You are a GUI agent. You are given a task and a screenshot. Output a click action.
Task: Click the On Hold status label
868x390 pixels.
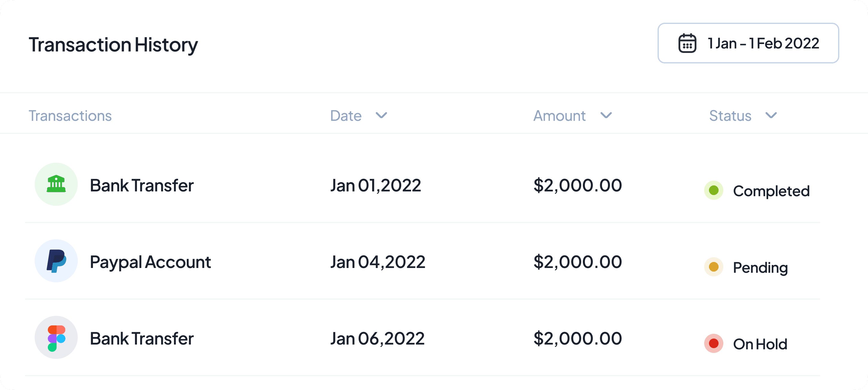coord(760,344)
